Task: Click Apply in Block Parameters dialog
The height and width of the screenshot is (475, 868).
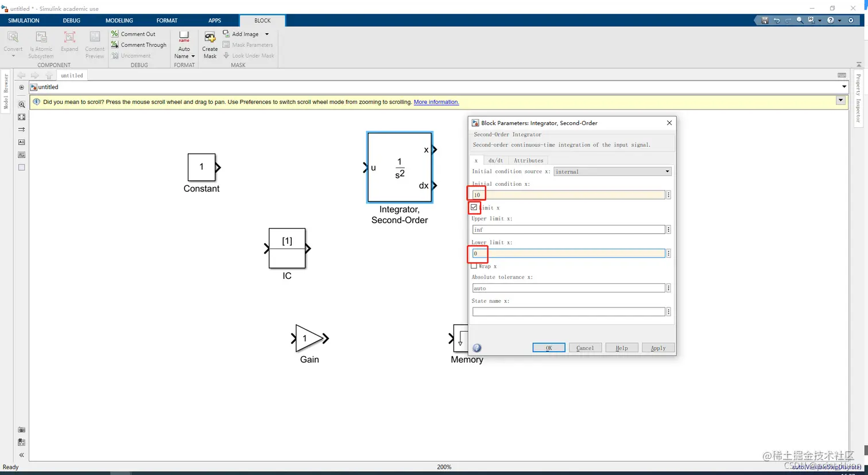Action: 658,348
